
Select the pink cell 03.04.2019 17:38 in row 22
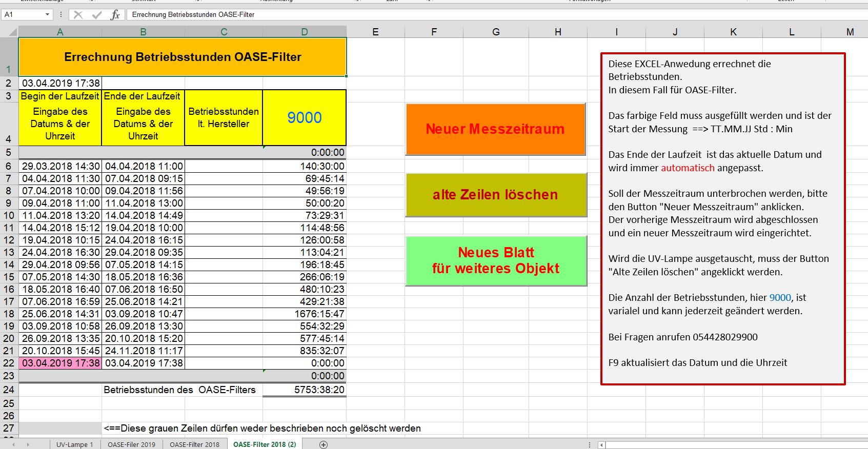[x=60, y=363]
